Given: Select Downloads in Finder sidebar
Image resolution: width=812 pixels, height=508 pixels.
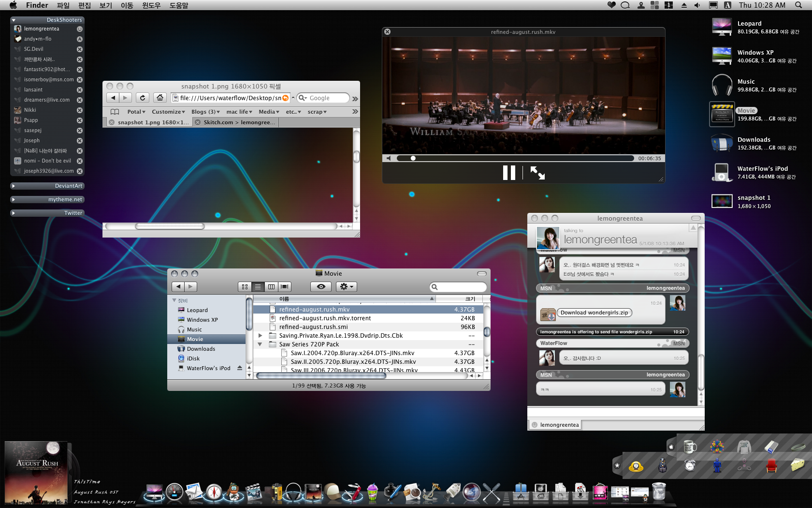Looking at the screenshot, I should (x=206, y=349).
